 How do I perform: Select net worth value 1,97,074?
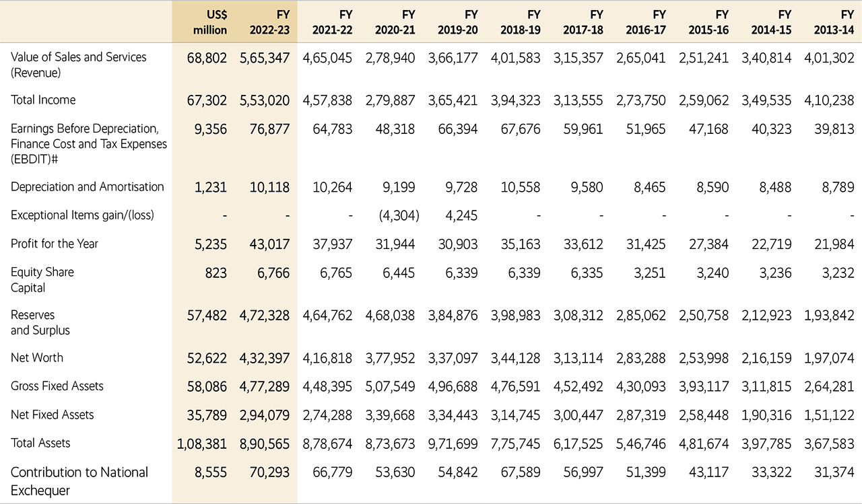click(x=830, y=359)
